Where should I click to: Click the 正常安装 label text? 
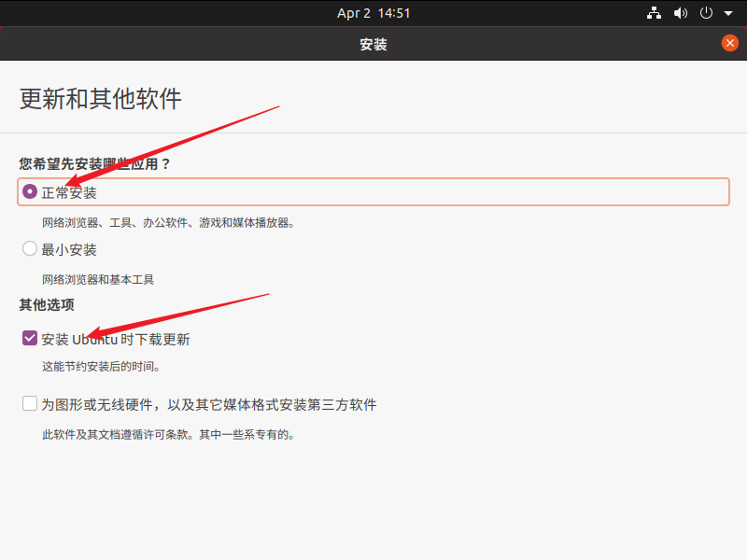tap(69, 193)
